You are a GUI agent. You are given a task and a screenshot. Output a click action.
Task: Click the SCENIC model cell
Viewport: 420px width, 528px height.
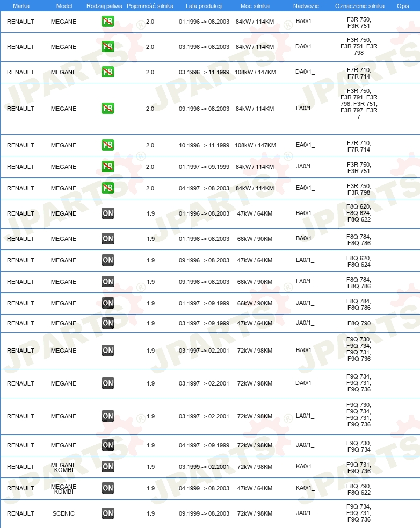click(63, 513)
